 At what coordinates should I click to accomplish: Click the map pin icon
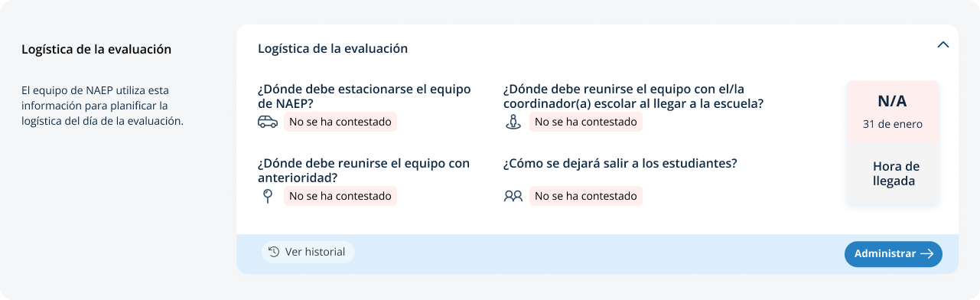pyautogui.click(x=268, y=196)
